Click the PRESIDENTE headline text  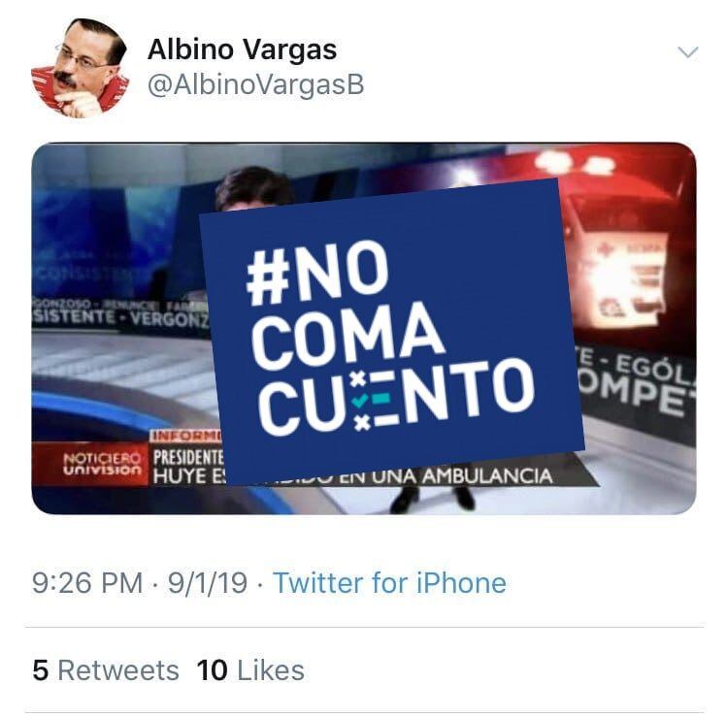click(x=188, y=458)
